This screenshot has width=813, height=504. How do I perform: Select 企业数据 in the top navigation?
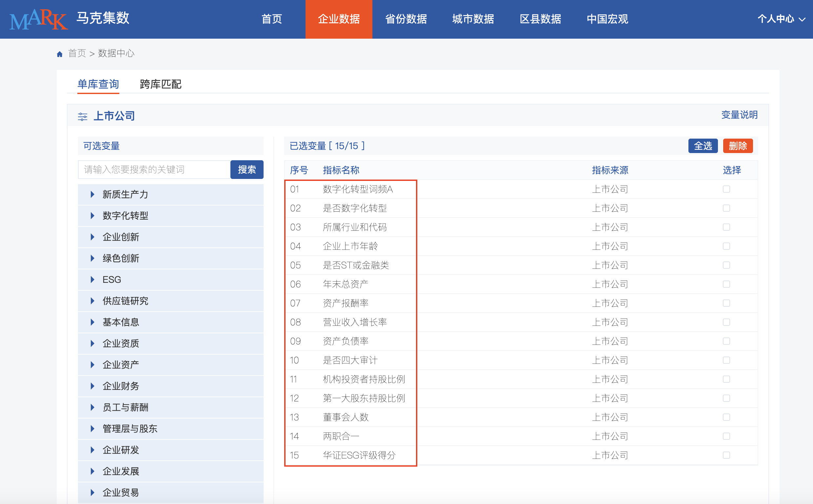pyautogui.click(x=339, y=19)
